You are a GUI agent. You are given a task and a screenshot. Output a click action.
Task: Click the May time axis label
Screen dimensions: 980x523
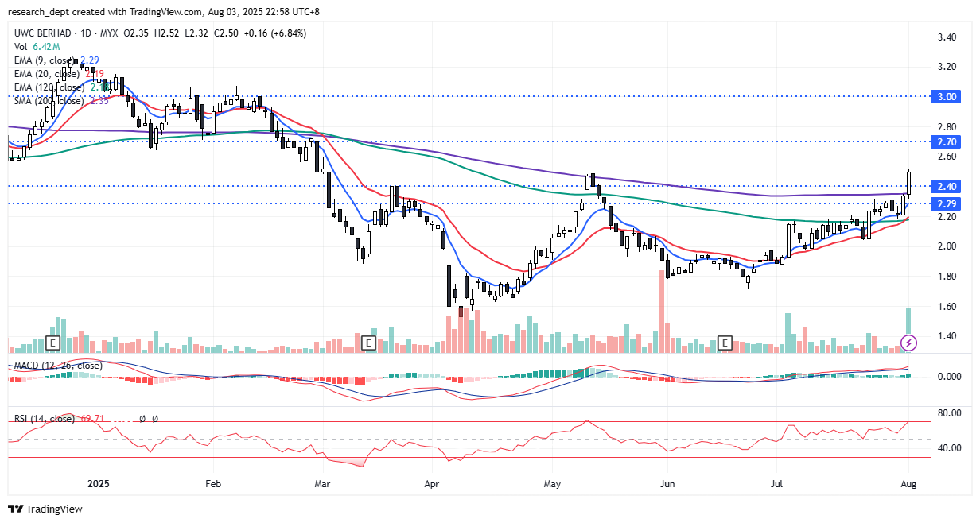[554, 483]
